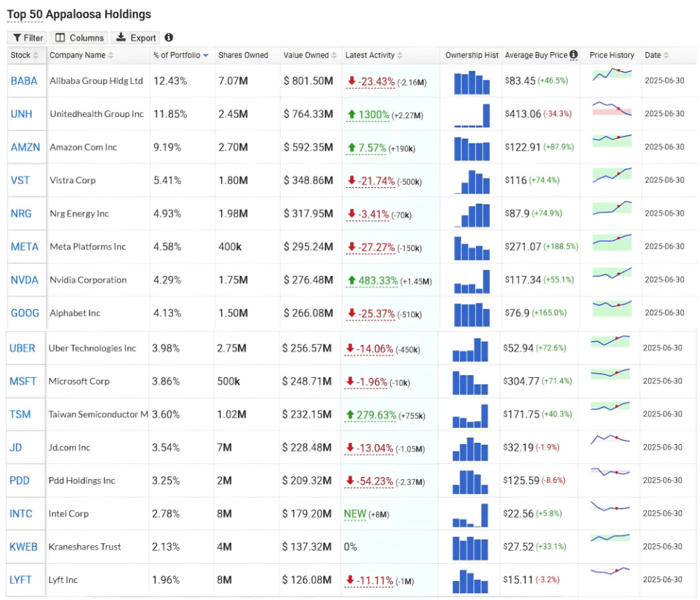Open the Columns chooser
The image size is (700, 600).
point(79,38)
